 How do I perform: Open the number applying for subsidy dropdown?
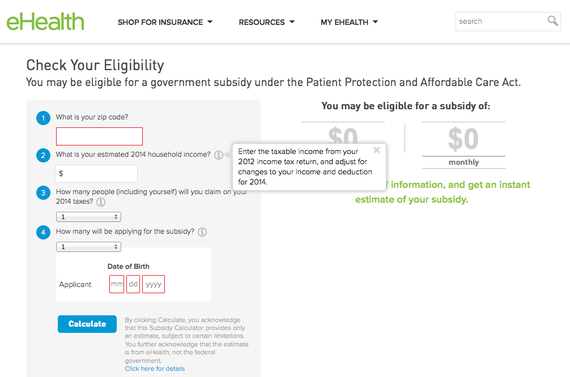pos(88,247)
